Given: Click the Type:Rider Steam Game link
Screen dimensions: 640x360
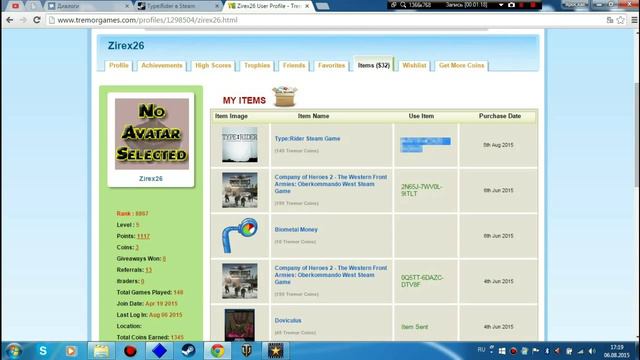Looking at the screenshot, I should (x=307, y=138).
